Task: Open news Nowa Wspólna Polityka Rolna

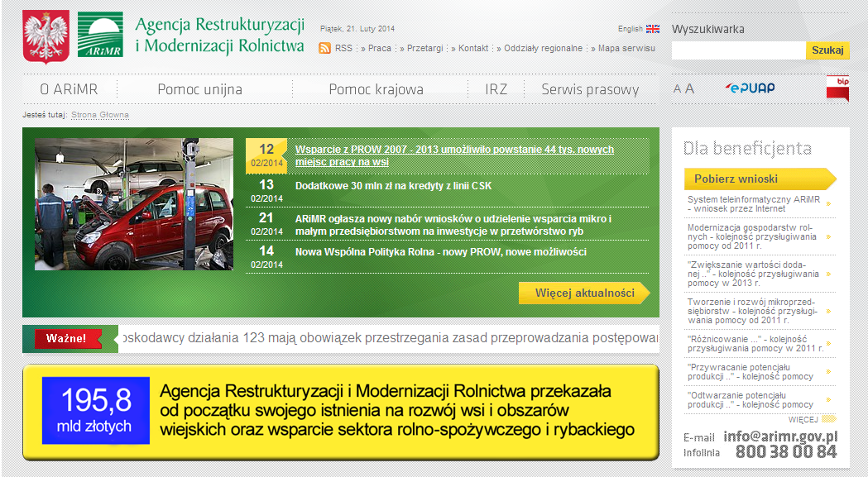Action: point(441,252)
